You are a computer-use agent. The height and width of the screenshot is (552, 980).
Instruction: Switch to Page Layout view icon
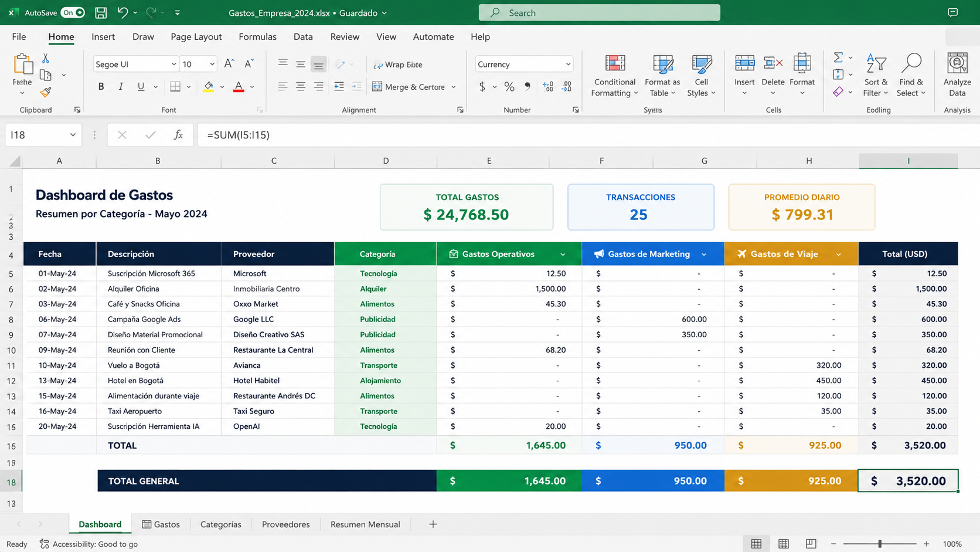coord(784,544)
